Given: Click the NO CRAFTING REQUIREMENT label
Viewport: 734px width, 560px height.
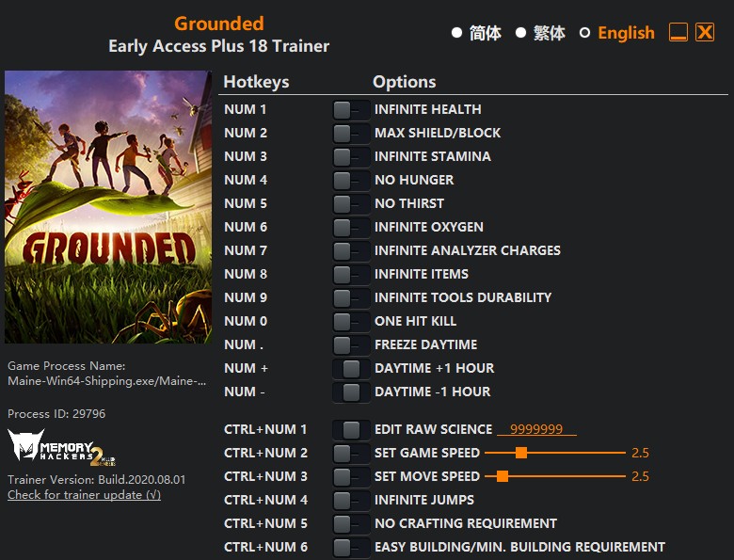Looking at the screenshot, I should (466, 523).
